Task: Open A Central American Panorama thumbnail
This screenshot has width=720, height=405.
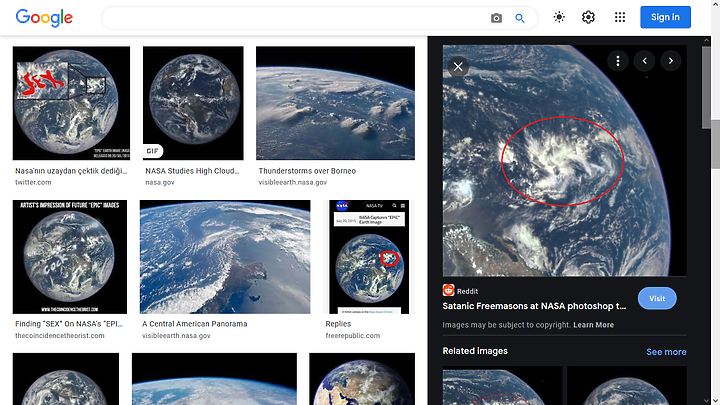Action: [x=225, y=257]
